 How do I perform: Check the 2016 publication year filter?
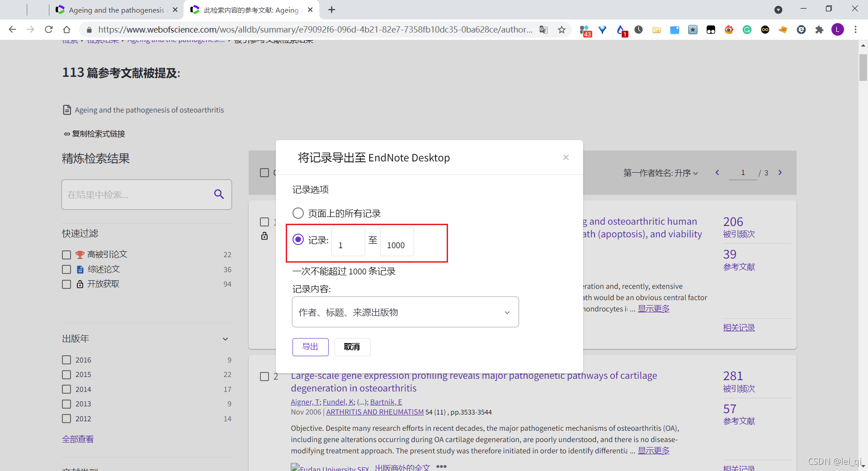66,360
